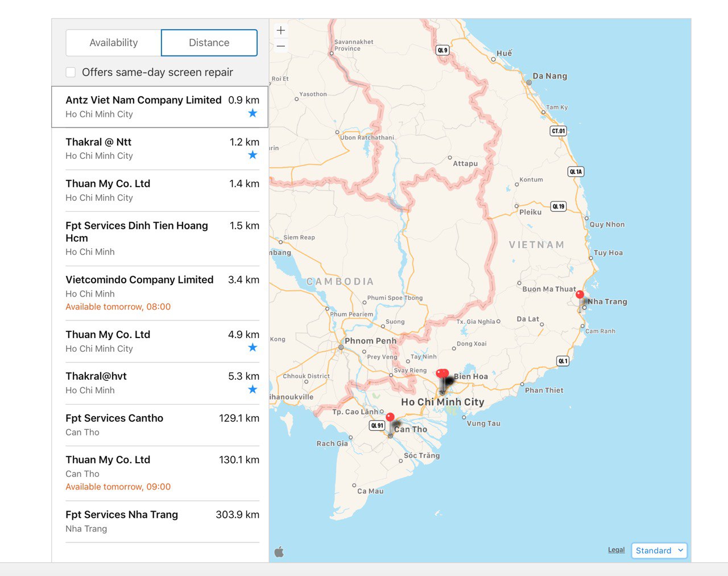The height and width of the screenshot is (576, 728).
Task: Click the Tp. Cao Lãnh map label
Action: [355, 412]
